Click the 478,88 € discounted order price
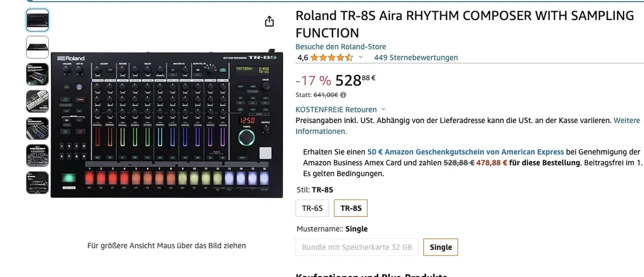The height and width of the screenshot is (277, 644). (492, 162)
